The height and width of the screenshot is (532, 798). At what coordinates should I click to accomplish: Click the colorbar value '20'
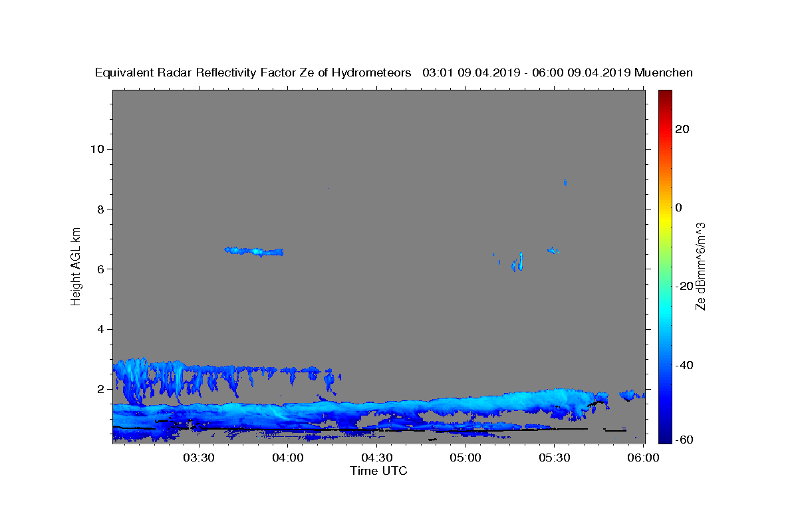[x=683, y=129]
